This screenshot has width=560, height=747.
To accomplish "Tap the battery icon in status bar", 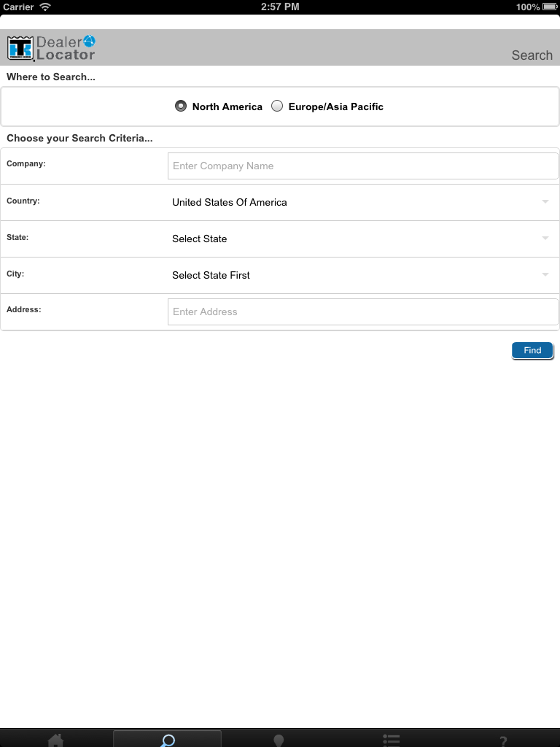I will (x=549, y=7).
